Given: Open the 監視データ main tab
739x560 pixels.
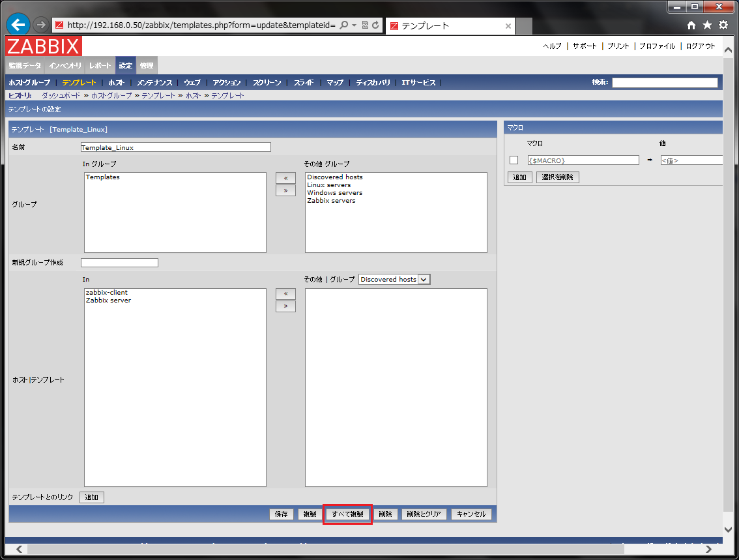Looking at the screenshot, I should pos(25,66).
